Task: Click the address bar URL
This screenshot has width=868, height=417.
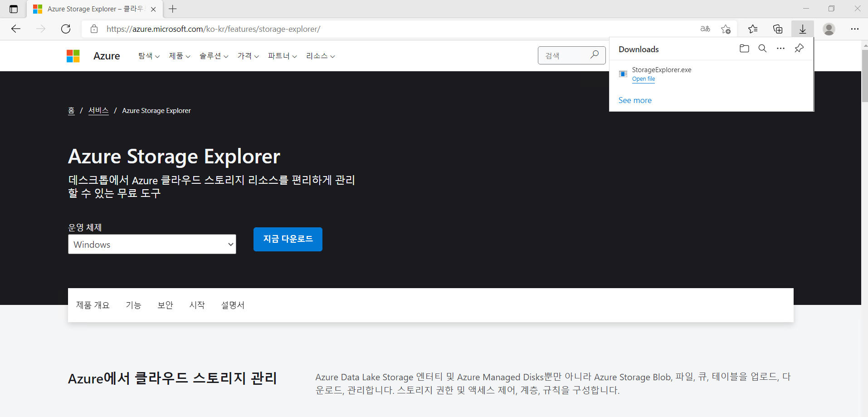Action: 213,29
